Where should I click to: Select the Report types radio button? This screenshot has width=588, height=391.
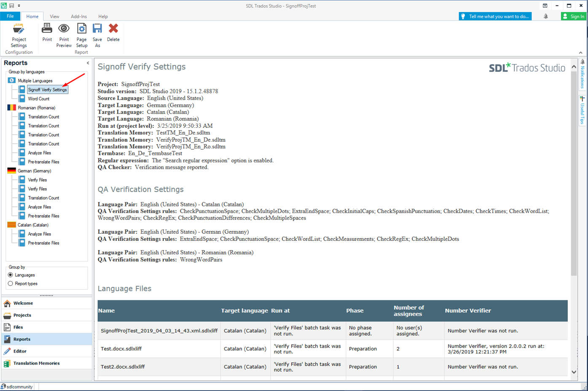point(11,284)
